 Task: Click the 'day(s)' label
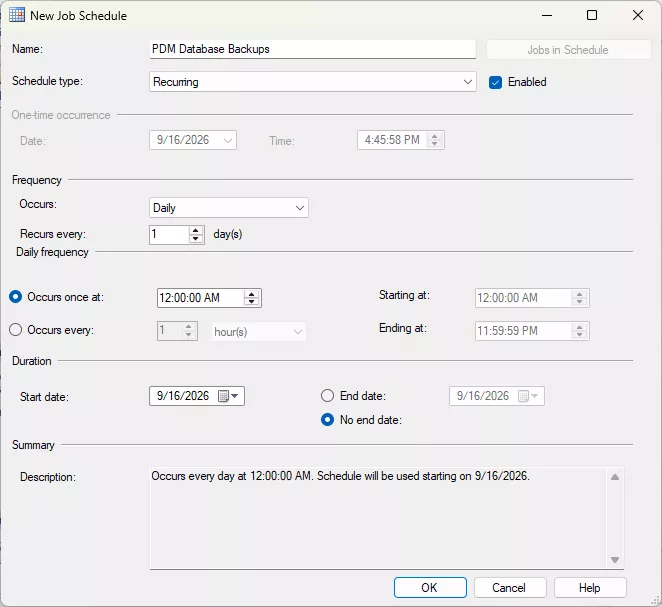(x=228, y=234)
